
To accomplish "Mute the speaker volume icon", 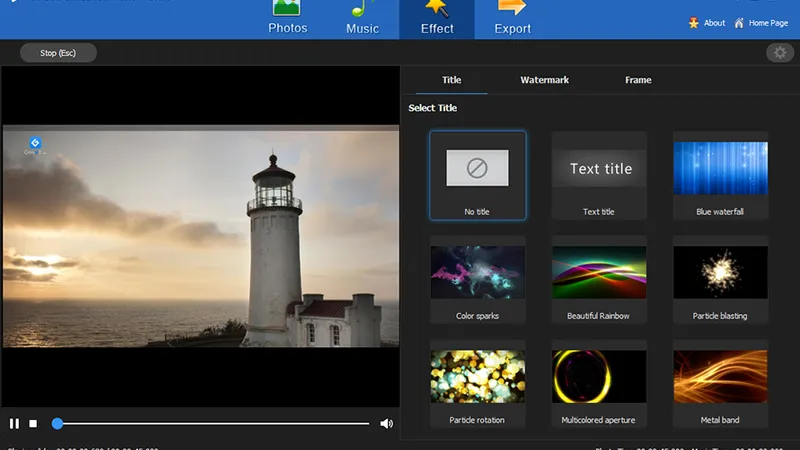I will (386, 424).
